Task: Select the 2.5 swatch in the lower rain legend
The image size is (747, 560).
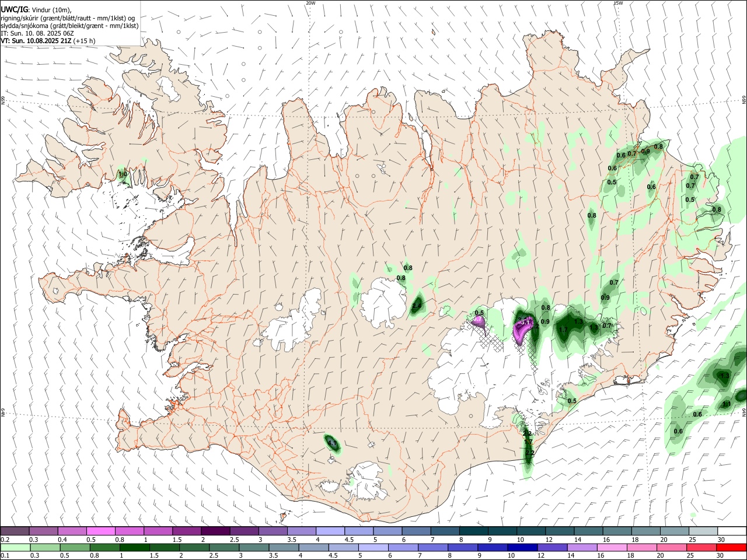Action: click(224, 547)
